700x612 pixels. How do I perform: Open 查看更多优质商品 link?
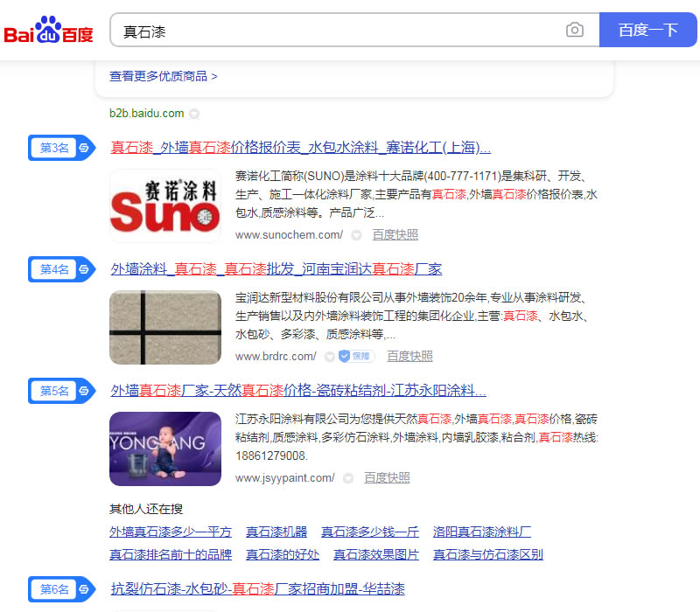(163, 76)
